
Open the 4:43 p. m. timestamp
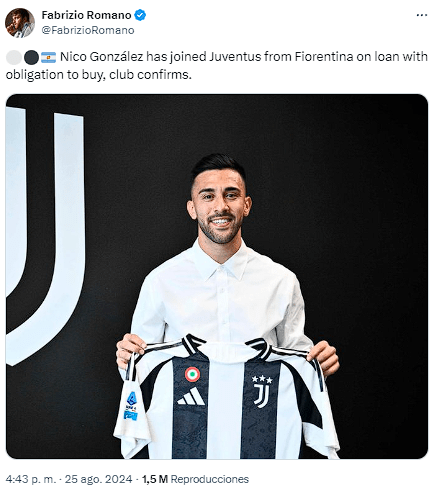coord(31,479)
